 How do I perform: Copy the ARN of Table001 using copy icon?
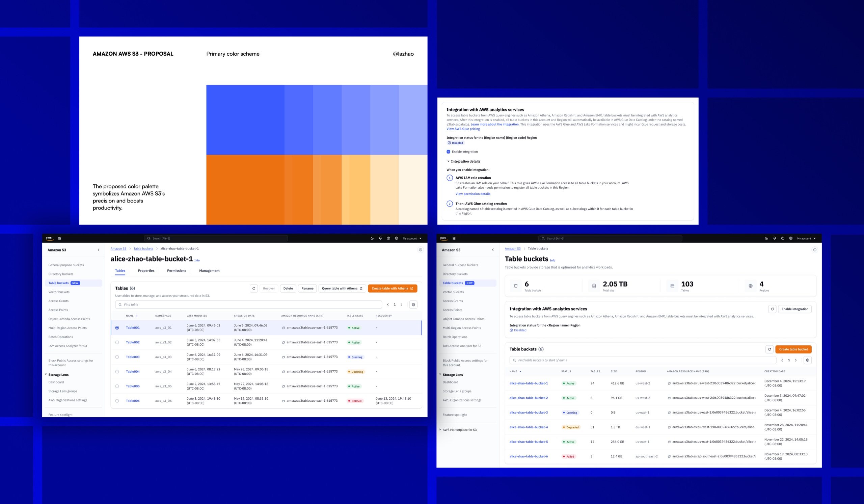283,328
